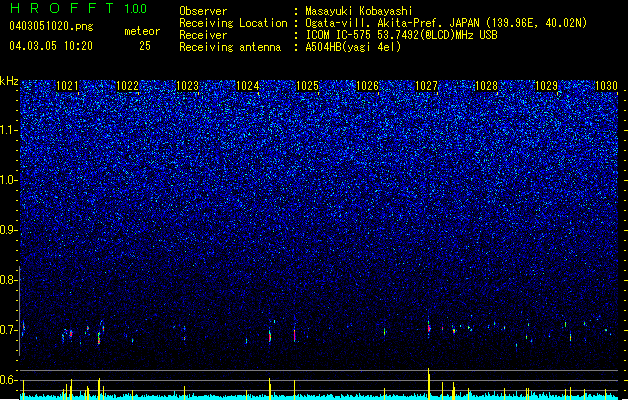
Task: Click the Receiving Location field label
Action: tap(233, 23)
